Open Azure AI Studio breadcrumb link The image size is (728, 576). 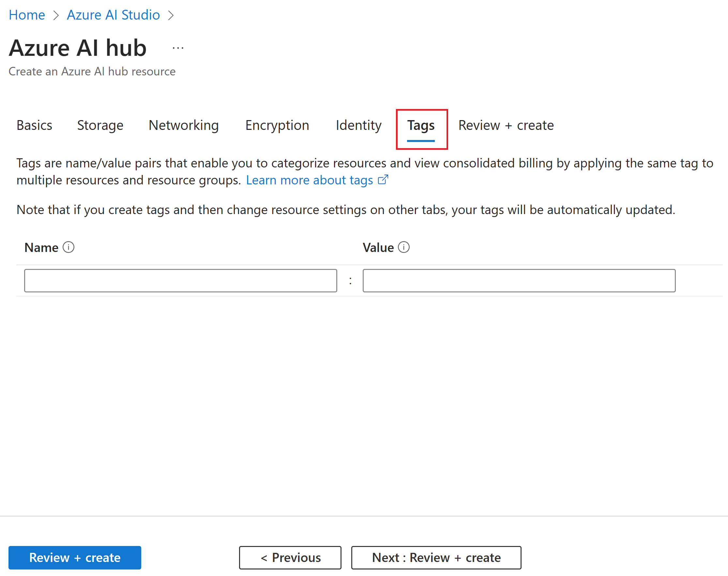(113, 15)
